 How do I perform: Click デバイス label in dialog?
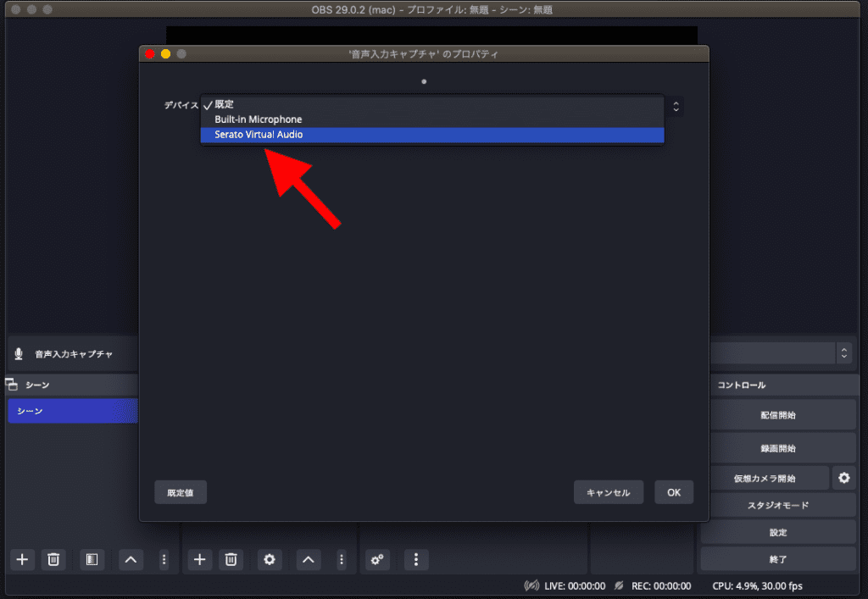(181, 105)
